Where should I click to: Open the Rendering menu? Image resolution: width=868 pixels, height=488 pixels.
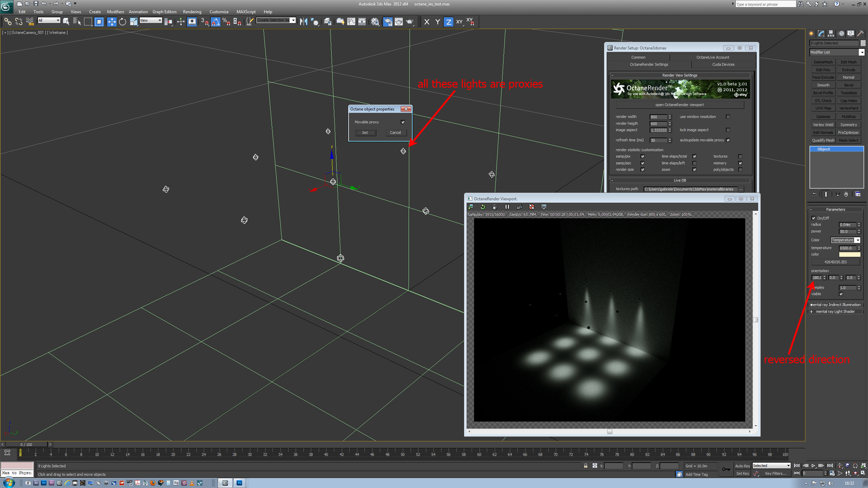[192, 12]
